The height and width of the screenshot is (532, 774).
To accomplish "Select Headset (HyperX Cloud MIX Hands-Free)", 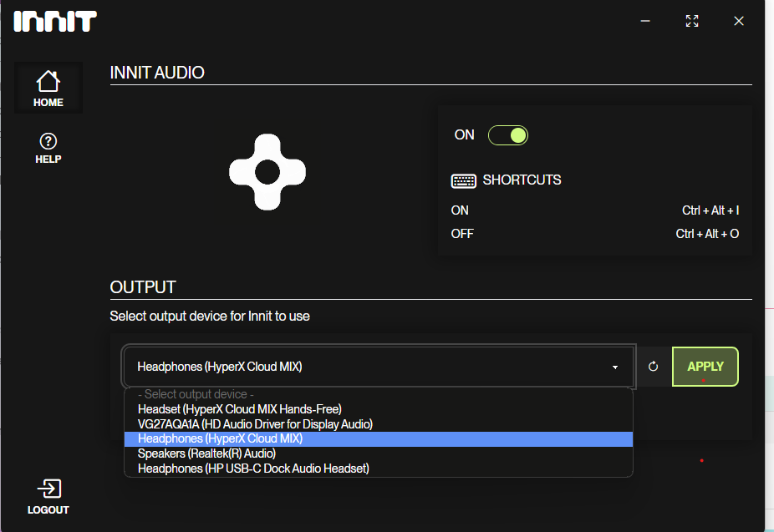I will 240,409.
